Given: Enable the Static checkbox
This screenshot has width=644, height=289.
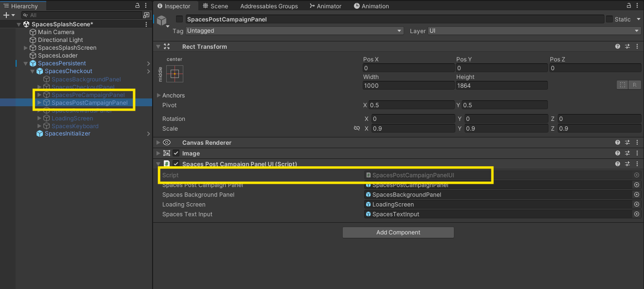Looking at the screenshot, I should pyautogui.click(x=609, y=19).
